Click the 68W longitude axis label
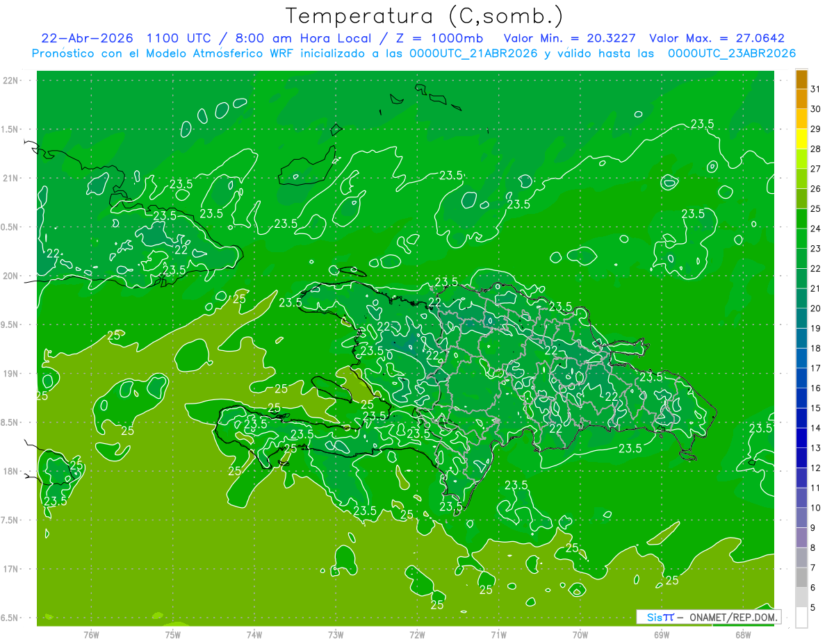 click(x=743, y=634)
